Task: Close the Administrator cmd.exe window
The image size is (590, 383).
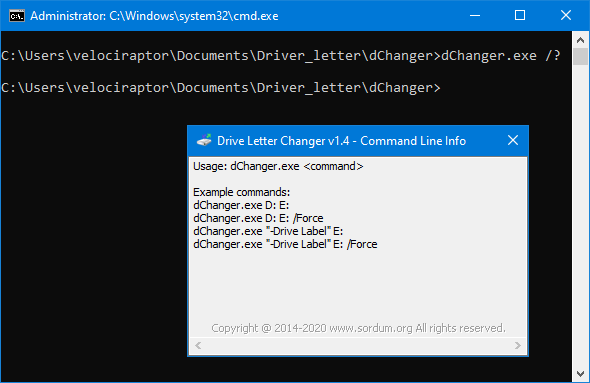Action: click(x=566, y=15)
